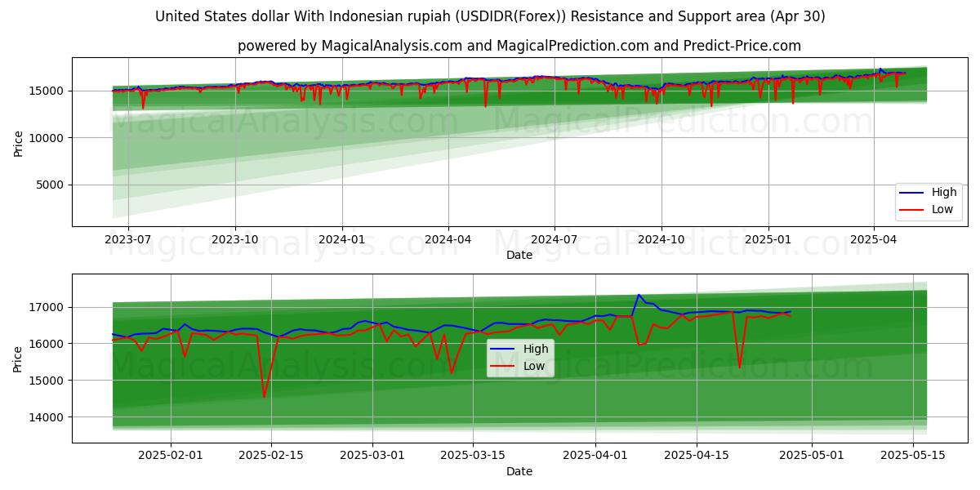This screenshot has height=490, width=980.
Task: Click the 2023-10 date tick label
Action: (235, 239)
